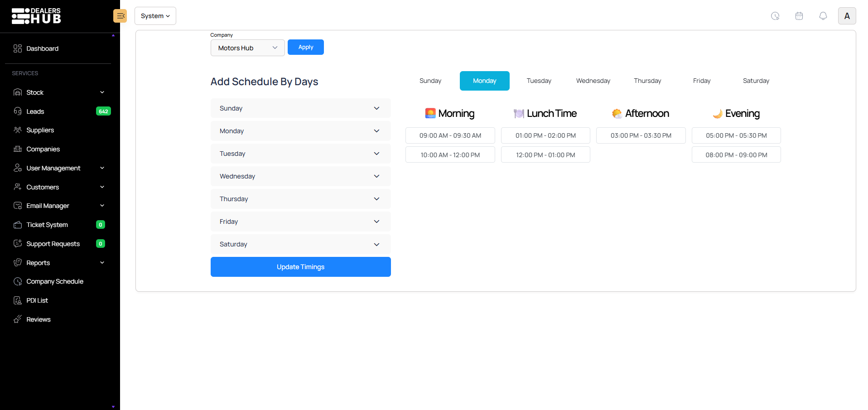Expand the Stock menu in sidebar
Viewport: 868px width, 410px height.
tap(59, 92)
